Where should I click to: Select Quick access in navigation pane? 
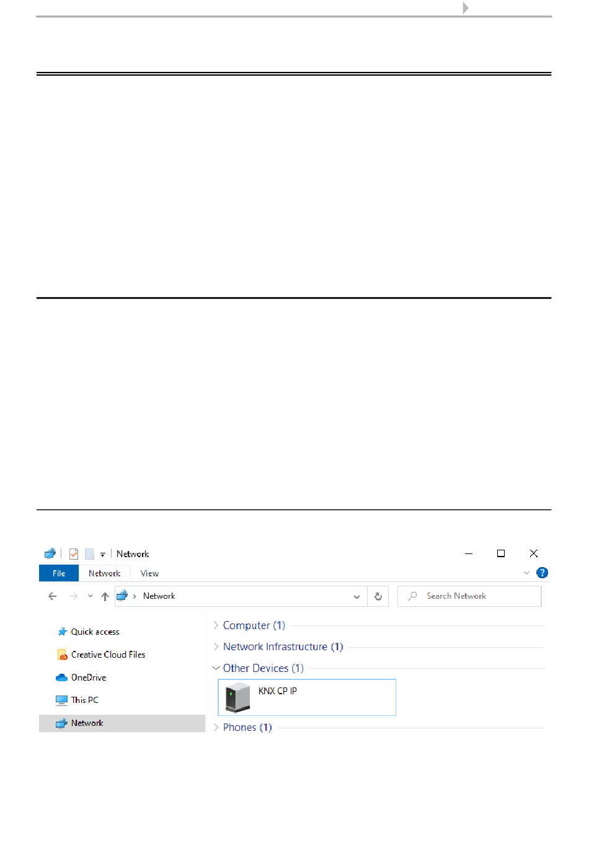point(95,632)
